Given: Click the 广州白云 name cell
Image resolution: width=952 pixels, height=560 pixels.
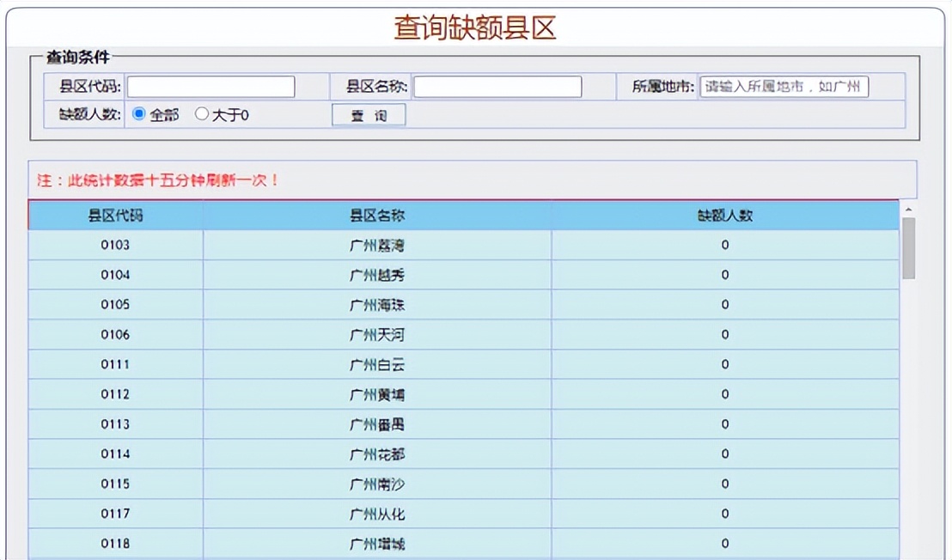Looking at the screenshot, I should [x=377, y=364].
